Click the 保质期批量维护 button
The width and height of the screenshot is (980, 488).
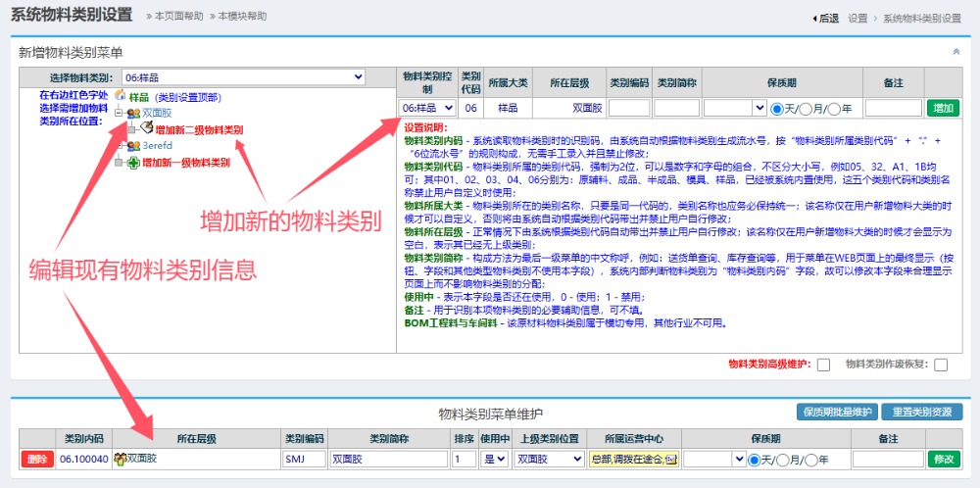pos(836,412)
